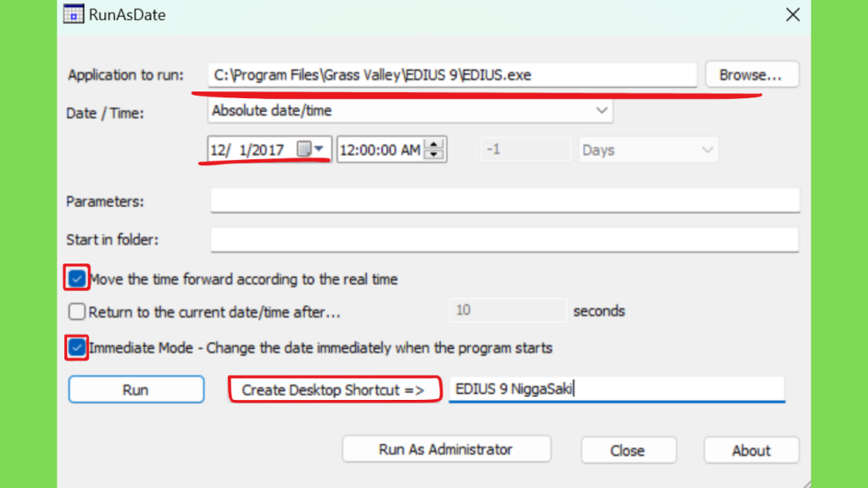Click Create Desktop Shortcut => button
868x488 pixels.
(x=335, y=390)
